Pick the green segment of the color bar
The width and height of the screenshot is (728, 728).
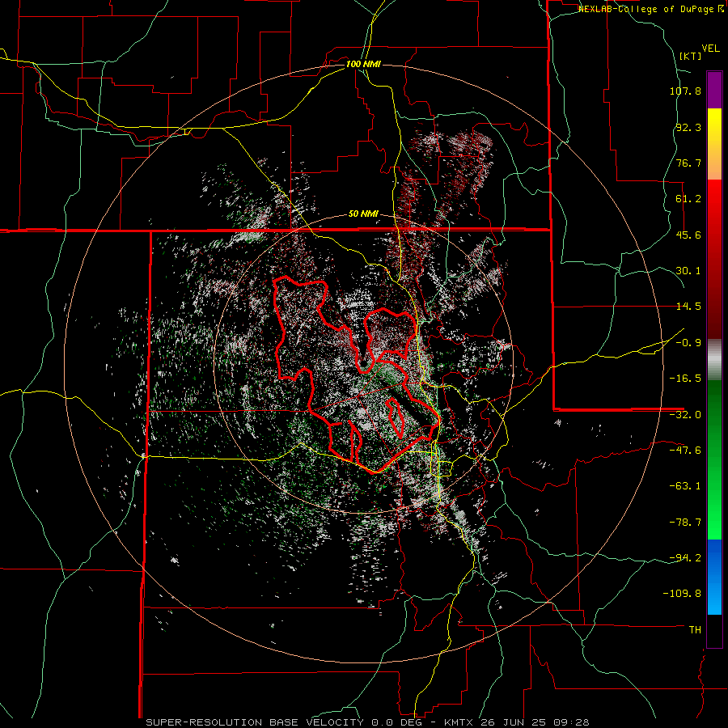[x=714, y=459]
